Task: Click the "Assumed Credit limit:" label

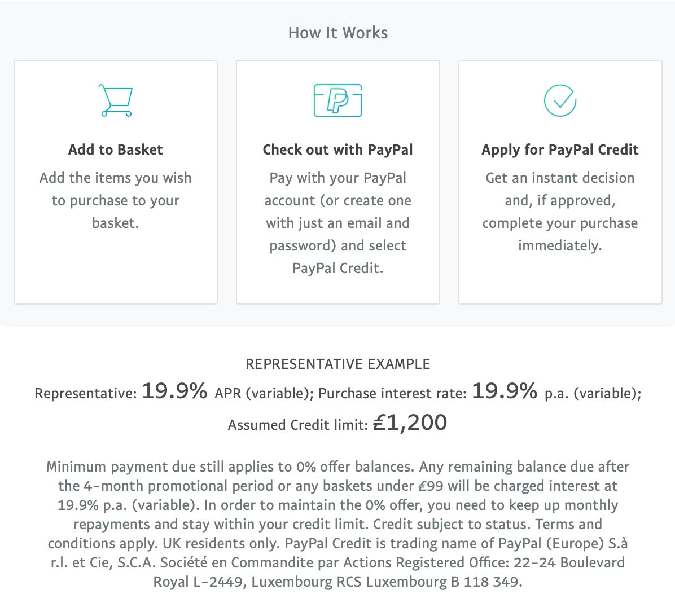Action: coord(297,425)
